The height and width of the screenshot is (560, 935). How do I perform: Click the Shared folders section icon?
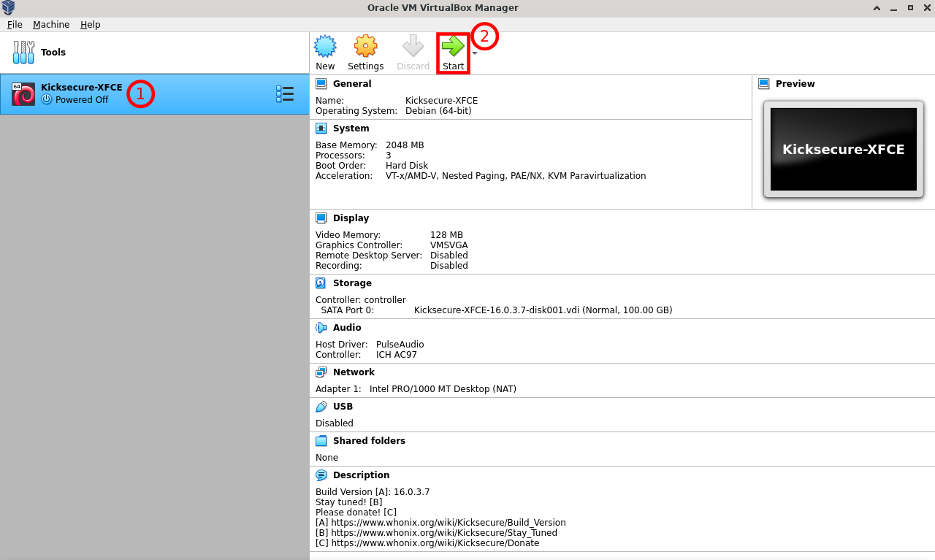click(321, 441)
